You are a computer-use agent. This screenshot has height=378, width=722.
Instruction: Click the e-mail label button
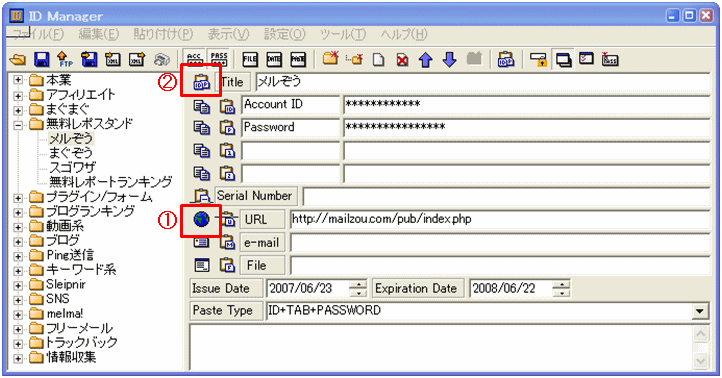pyautogui.click(x=262, y=243)
